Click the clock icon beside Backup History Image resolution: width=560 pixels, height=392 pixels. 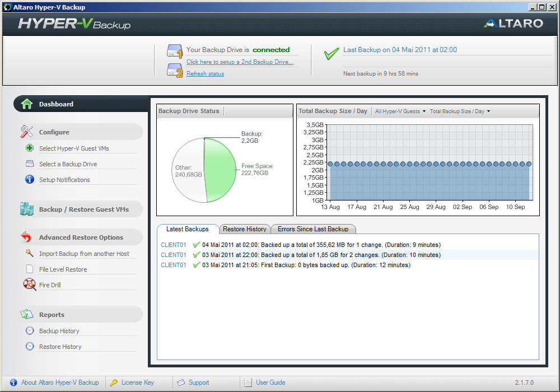tap(30, 330)
